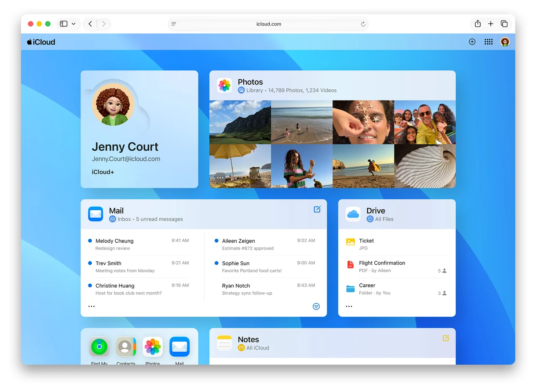The width and height of the screenshot is (536, 392).
Task: Open the sidebar options chevron dropdown
Action: pos(74,24)
